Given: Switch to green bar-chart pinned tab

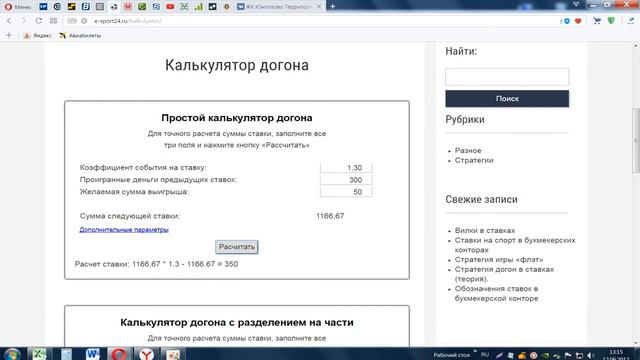Looking at the screenshot, I should point(198,7).
